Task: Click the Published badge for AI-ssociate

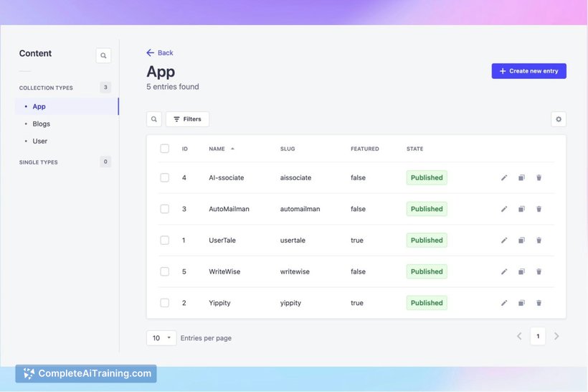Action: 427,177
